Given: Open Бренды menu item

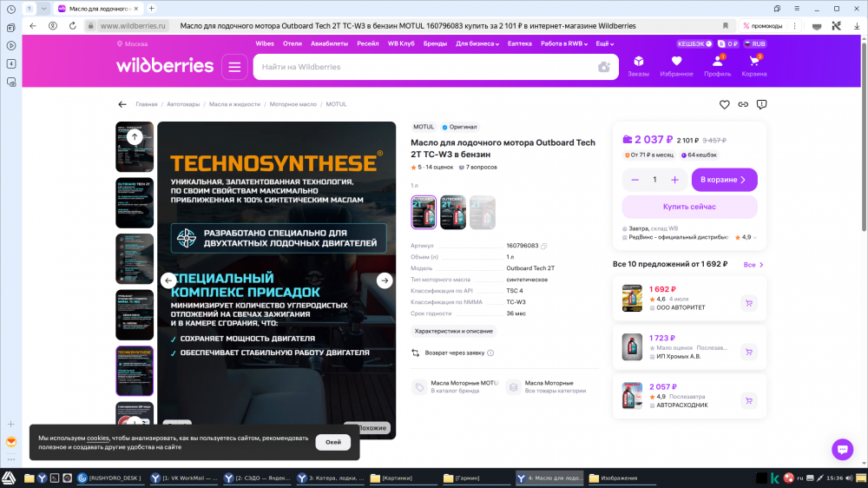Looking at the screenshot, I should 435,43.
